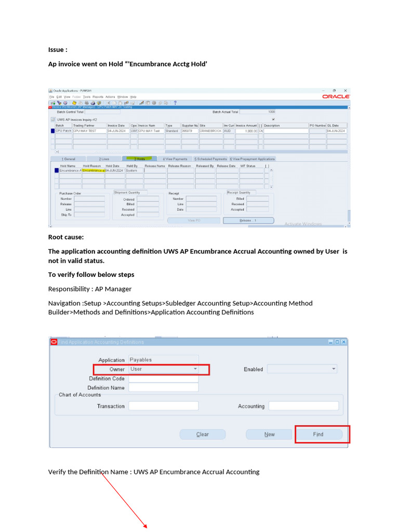
Task: Click the Edit Field pencil toolbar icon
Action: tap(141, 103)
